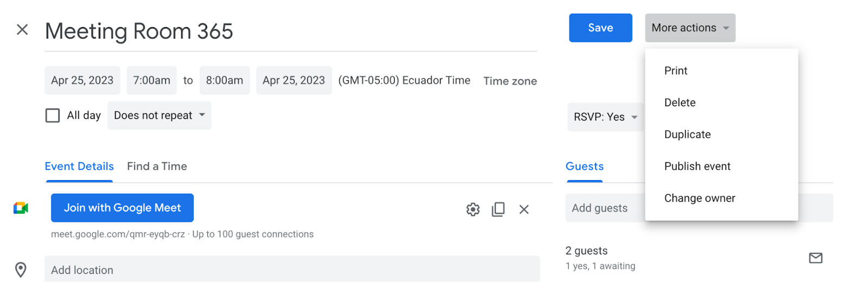Close the event editor with X
The image size is (868, 282).
coord(22,29)
